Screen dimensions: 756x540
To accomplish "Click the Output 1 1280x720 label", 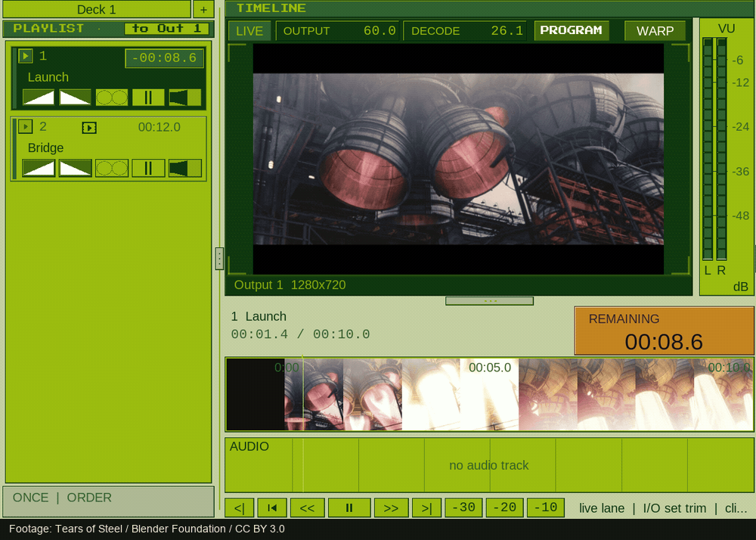I will [290, 285].
